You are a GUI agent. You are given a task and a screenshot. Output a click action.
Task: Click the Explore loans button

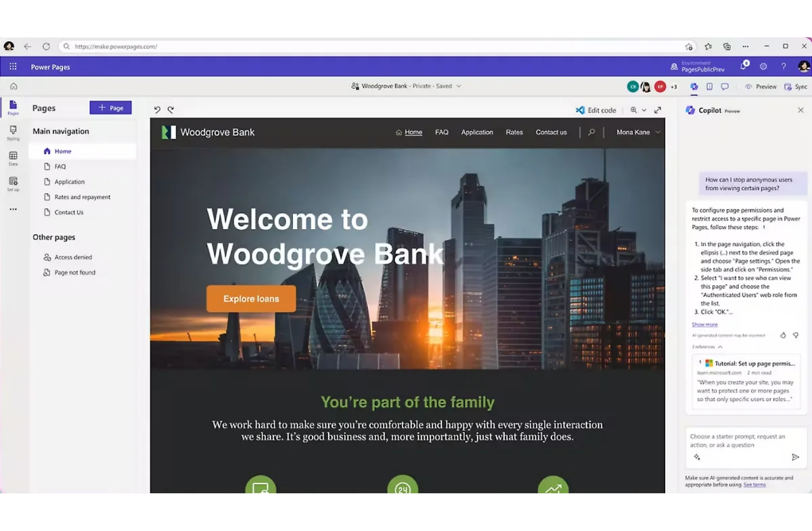point(251,299)
